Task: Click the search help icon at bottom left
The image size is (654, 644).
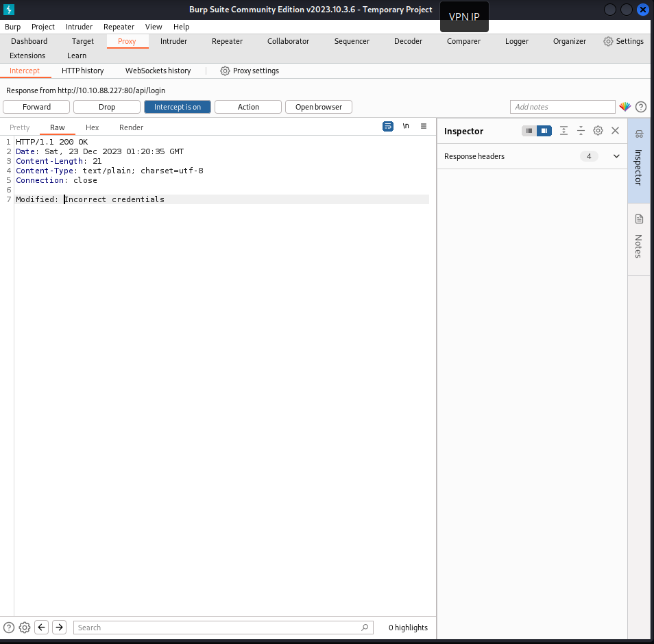Action: [x=9, y=628]
